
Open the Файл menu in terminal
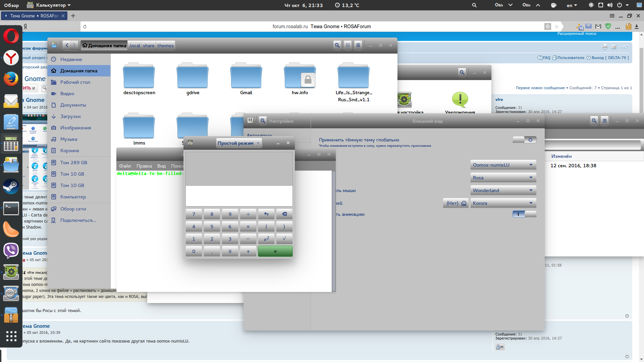(125, 166)
